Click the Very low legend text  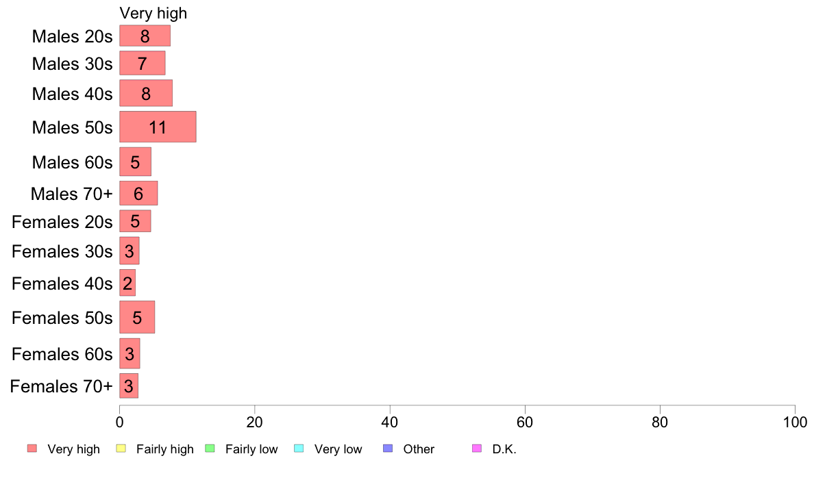coord(338,449)
